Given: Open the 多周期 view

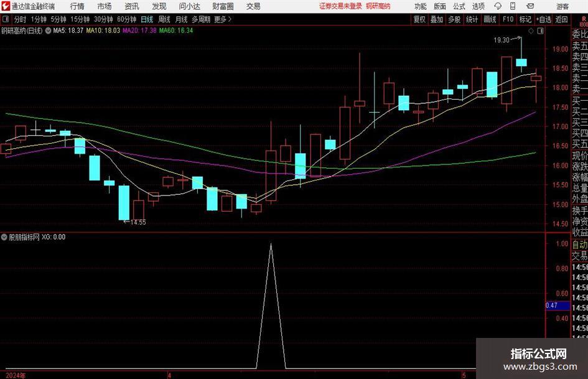Looking at the screenshot, I should click(201, 19).
